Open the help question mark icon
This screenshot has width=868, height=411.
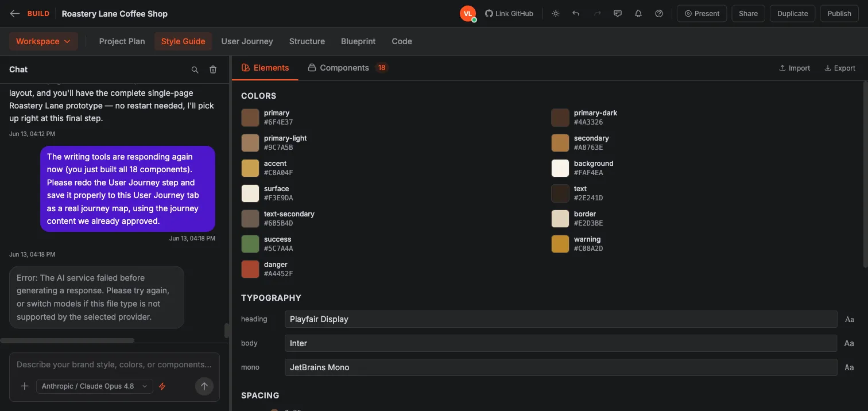[659, 14]
